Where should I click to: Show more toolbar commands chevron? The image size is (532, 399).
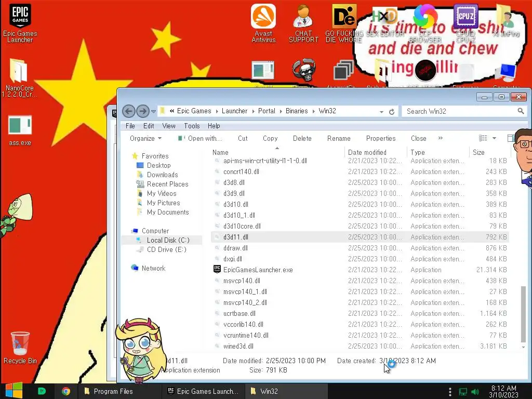(x=441, y=138)
